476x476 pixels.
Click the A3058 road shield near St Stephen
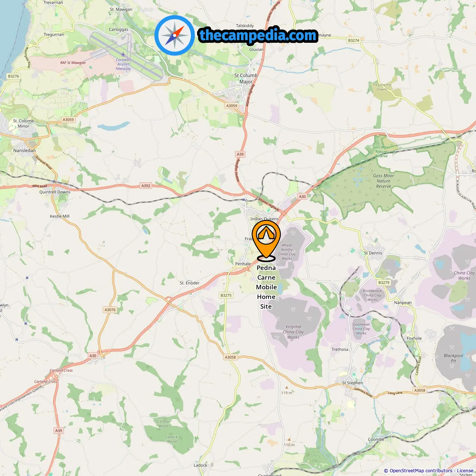pos(420,390)
